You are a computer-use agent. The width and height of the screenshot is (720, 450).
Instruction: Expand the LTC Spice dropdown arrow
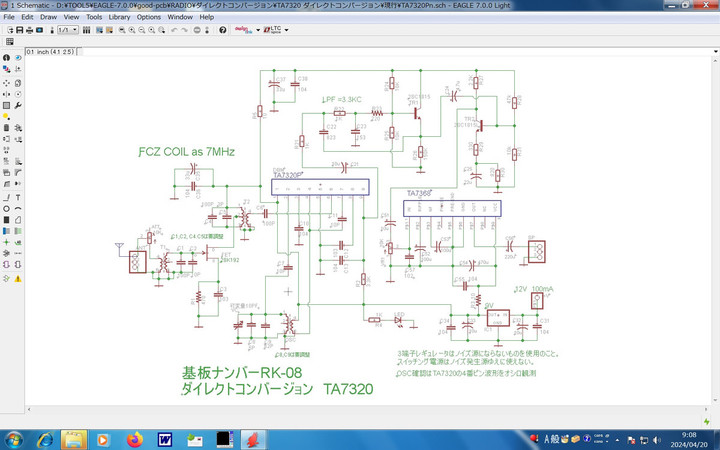[287, 30]
